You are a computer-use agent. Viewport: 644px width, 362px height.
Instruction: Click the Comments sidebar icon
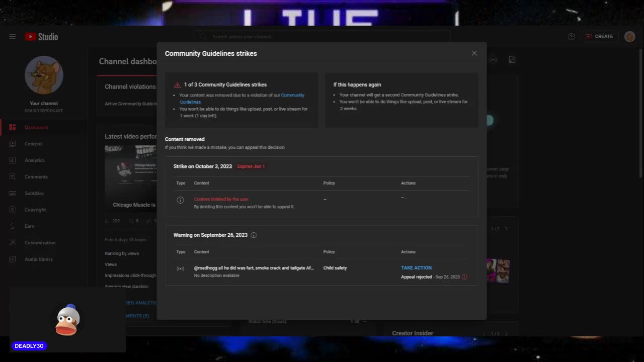(x=13, y=177)
